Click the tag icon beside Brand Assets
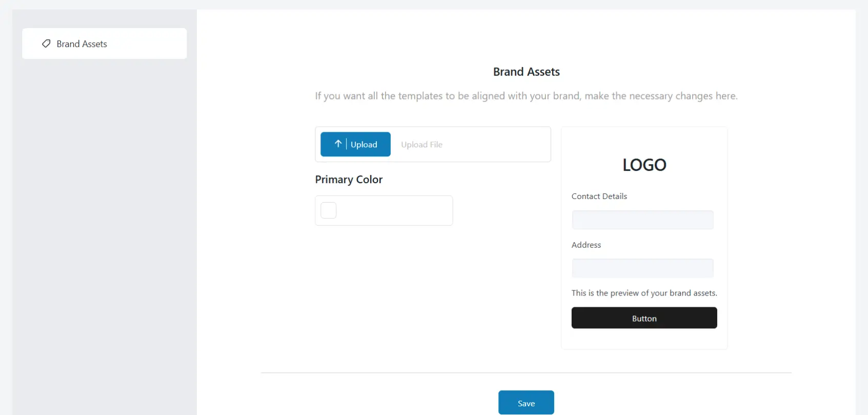This screenshot has height=415, width=868. coord(46,44)
